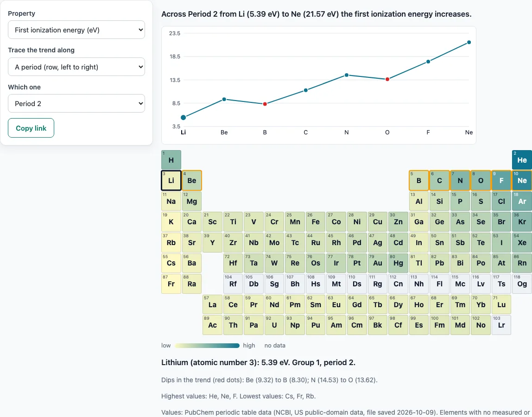The width and height of the screenshot is (532, 417).
Task: Select the Lithium (Li) element cell
Action: [x=171, y=181]
